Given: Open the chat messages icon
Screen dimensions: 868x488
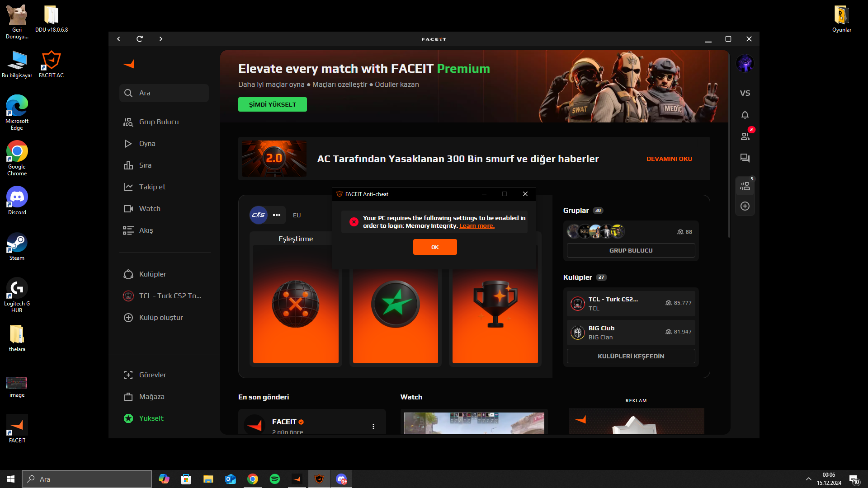Looking at the screenshot, I should tap(745, 158).
